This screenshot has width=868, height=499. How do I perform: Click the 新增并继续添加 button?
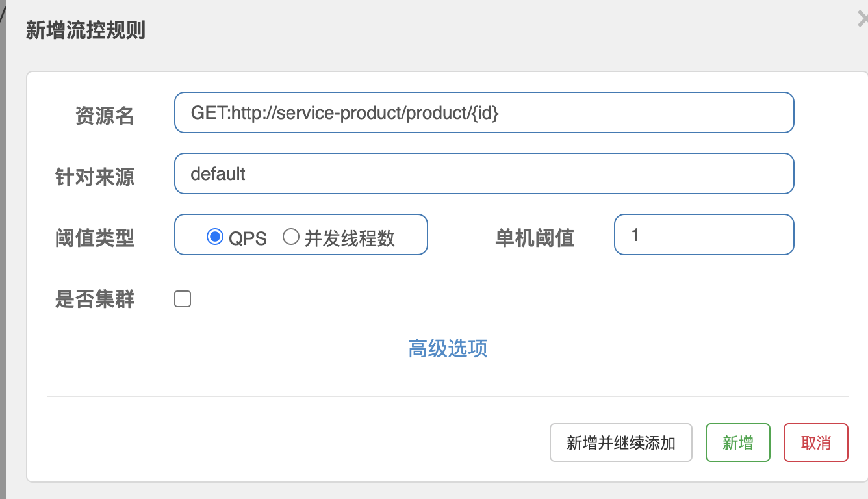tap(620, 442)
